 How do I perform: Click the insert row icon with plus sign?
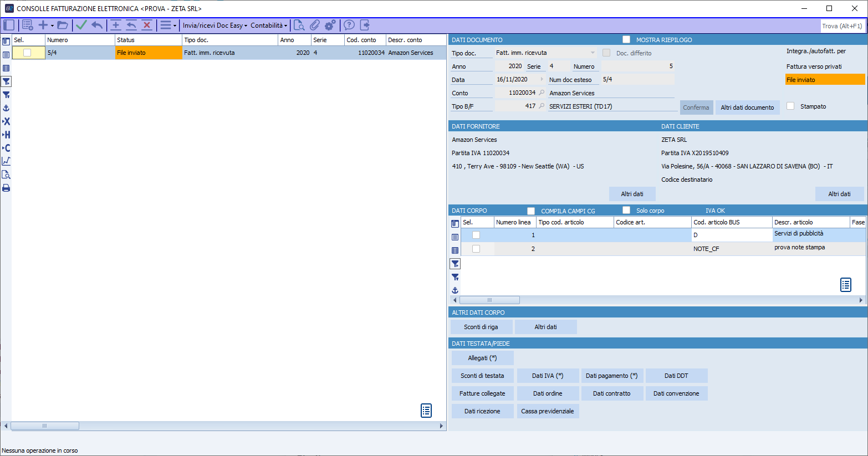115,25
